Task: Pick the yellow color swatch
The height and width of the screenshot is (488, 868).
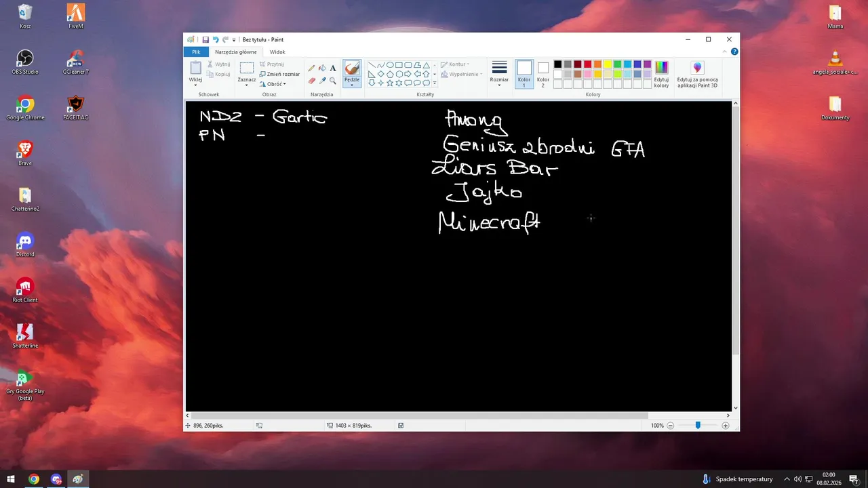Action: [x=608, y=64]
